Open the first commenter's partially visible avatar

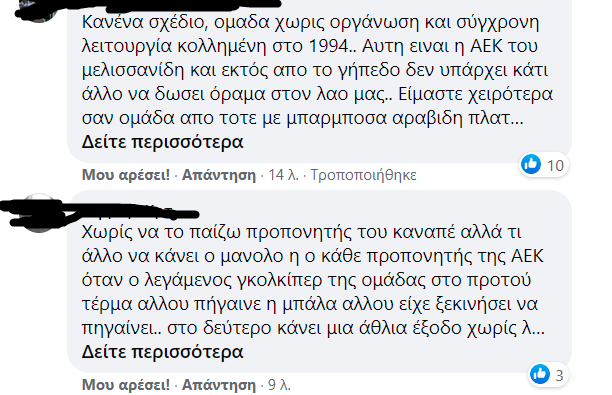tap(39, 11)
